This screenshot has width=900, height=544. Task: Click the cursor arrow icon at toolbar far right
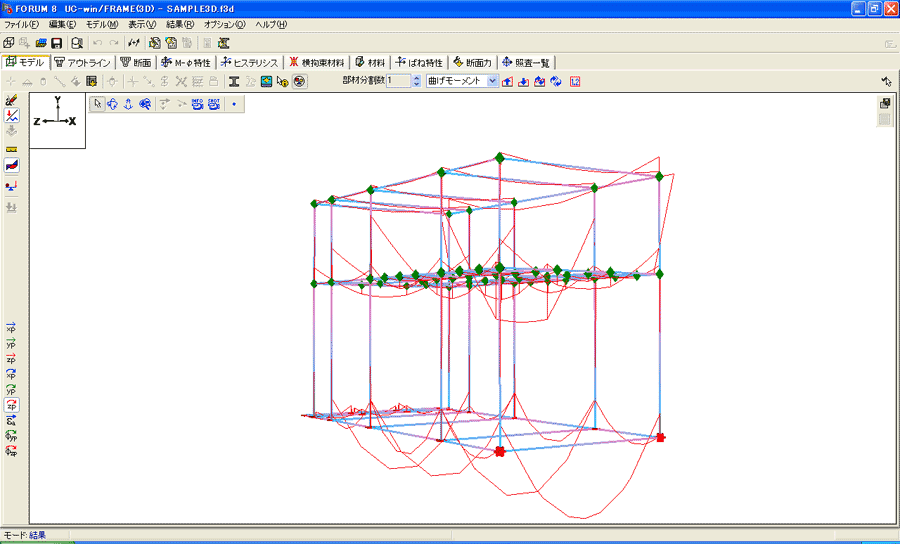(886, 81)
